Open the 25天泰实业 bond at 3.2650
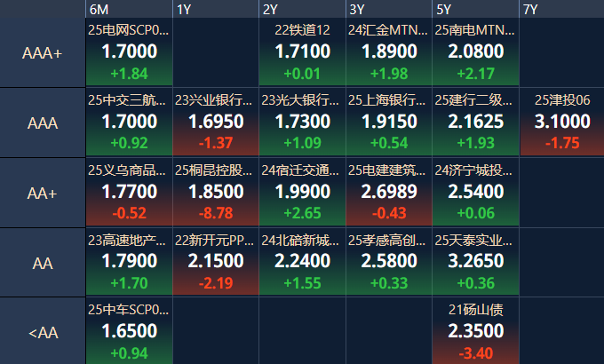This screenshot has height=364, width=604. (x=475, y=262)
